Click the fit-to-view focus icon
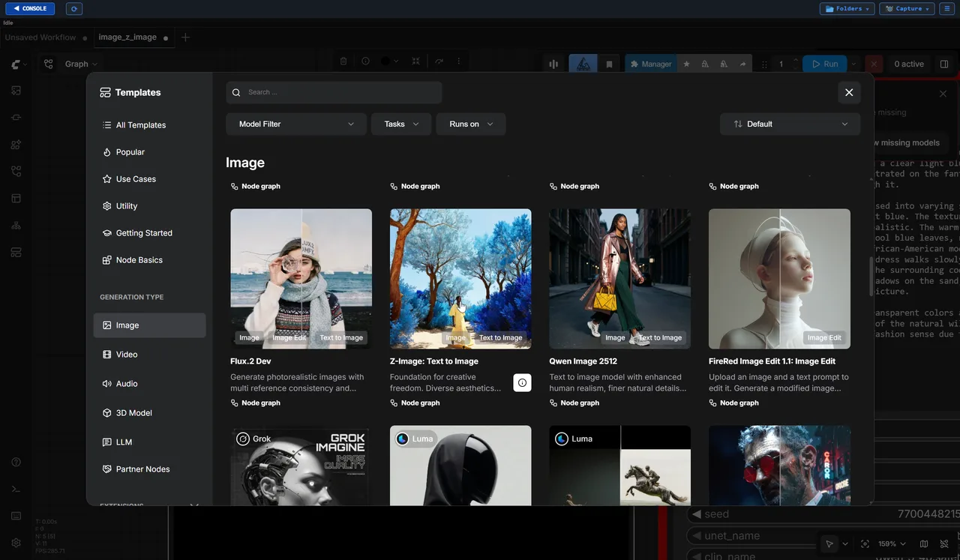960x560 pixels. pyautogui.click(x=865, y=544)
